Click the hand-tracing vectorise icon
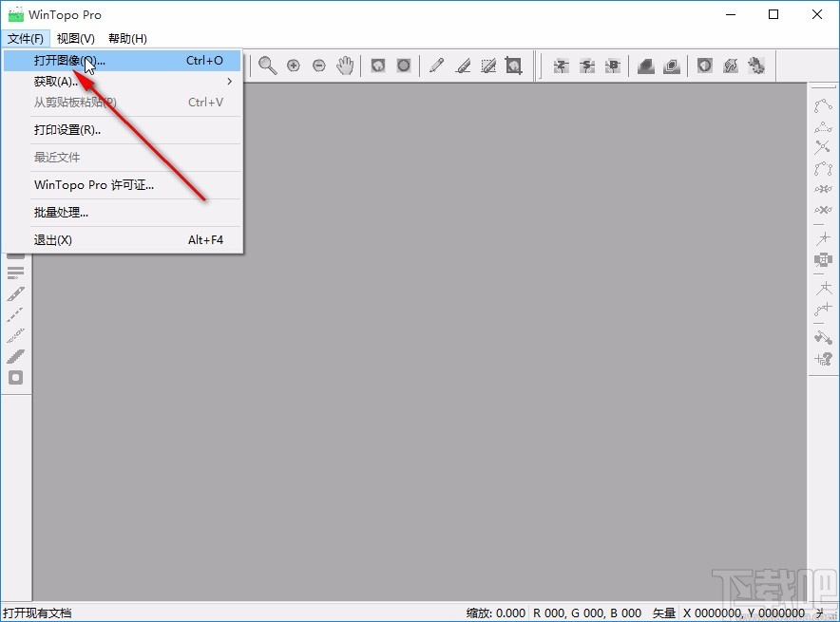840x622 pixels. [x=731, y=66]
